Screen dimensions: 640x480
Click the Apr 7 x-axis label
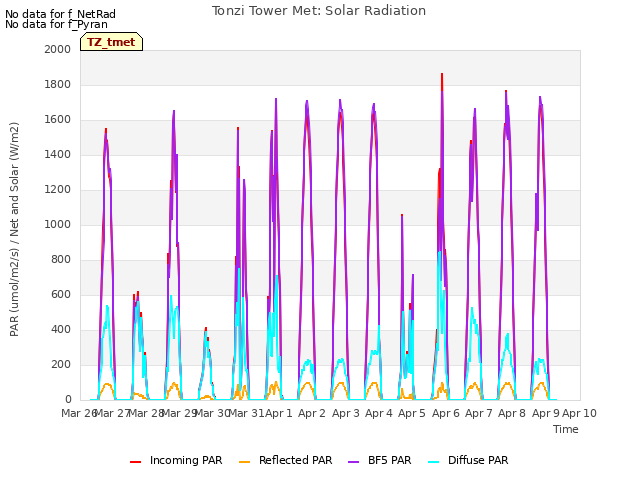click(x=479, y=413)
